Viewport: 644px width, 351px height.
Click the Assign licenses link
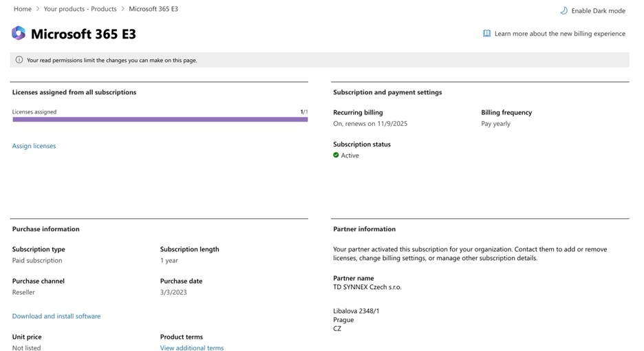click(x=34, y=146)
